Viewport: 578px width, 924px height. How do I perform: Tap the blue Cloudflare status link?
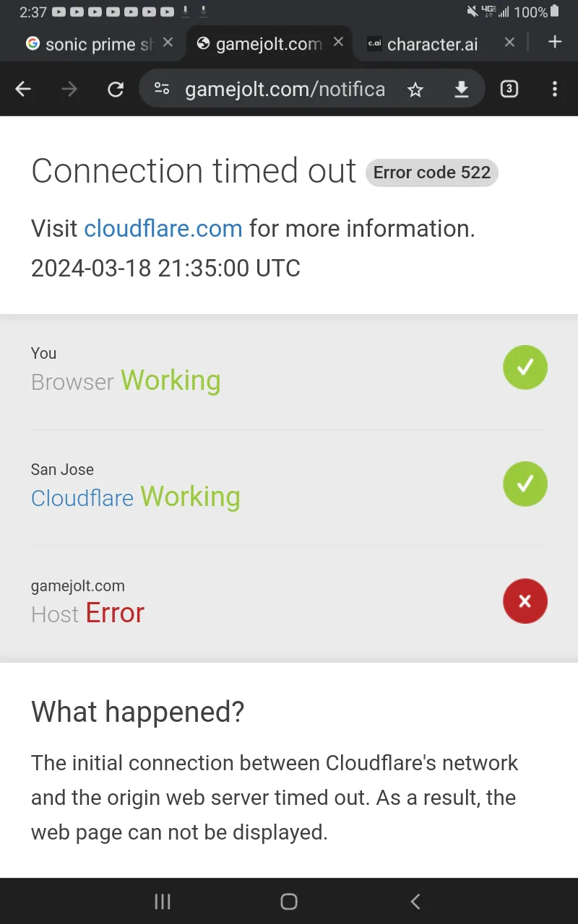(x=82, y=498)
